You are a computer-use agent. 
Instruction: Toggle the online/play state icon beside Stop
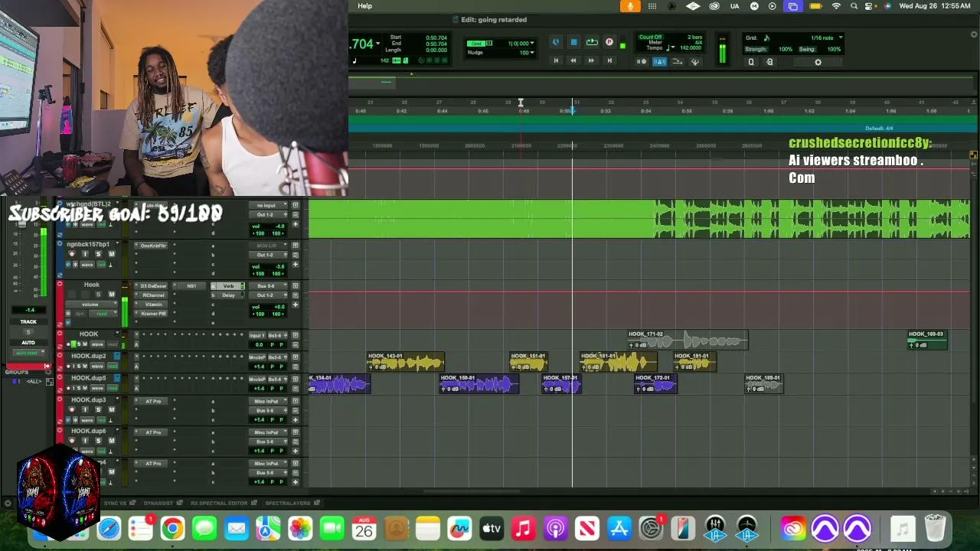pos(556,43)
